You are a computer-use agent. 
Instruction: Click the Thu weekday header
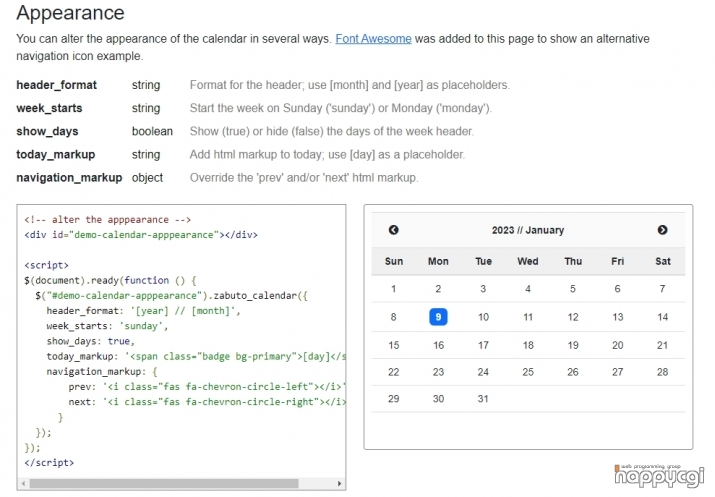coord(573,261)
